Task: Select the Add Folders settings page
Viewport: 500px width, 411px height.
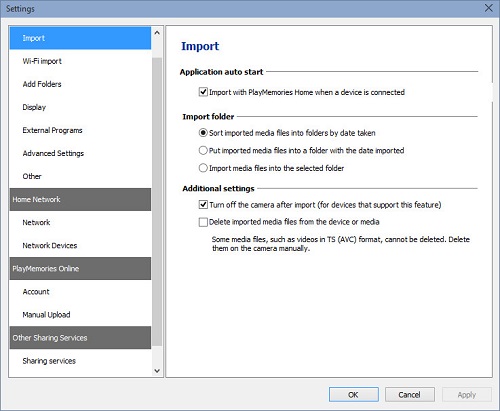Action: [80, 84]
